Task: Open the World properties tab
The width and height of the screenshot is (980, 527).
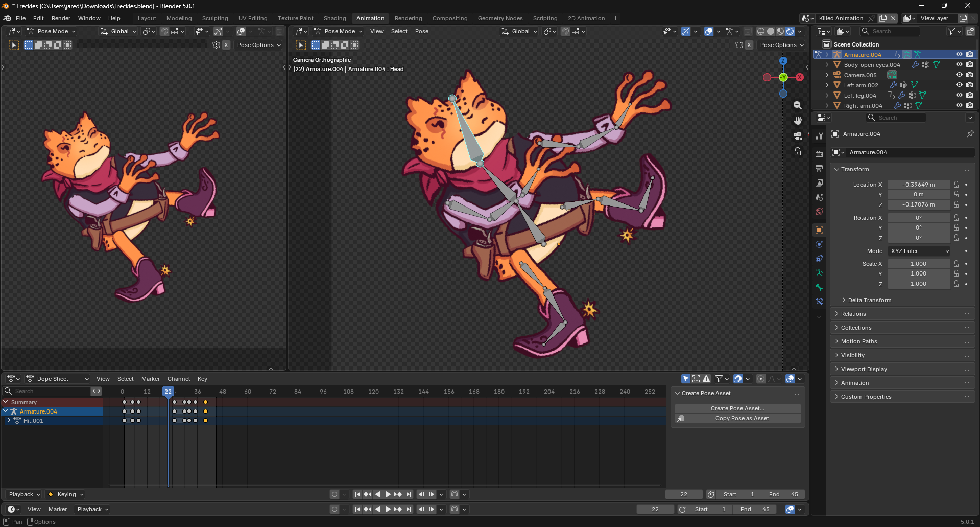Action: pyautogui.click(x=819, y=212)
